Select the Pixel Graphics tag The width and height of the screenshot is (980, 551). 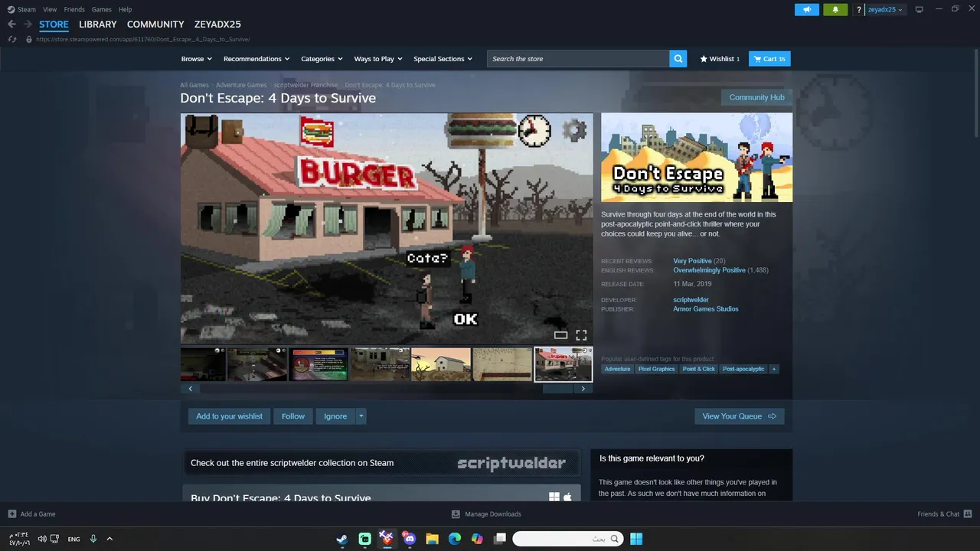[x=657, y=369]
